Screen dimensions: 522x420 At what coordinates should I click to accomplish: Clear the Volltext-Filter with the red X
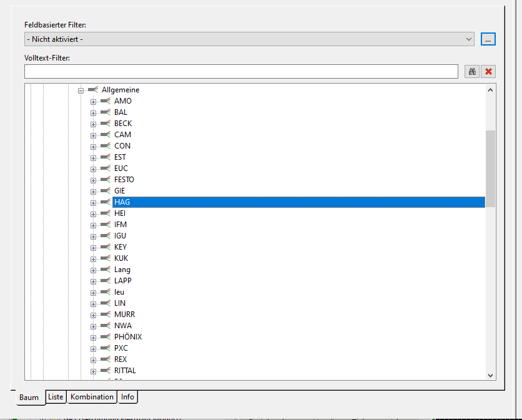pyautogui.click(x=488, y=72)
